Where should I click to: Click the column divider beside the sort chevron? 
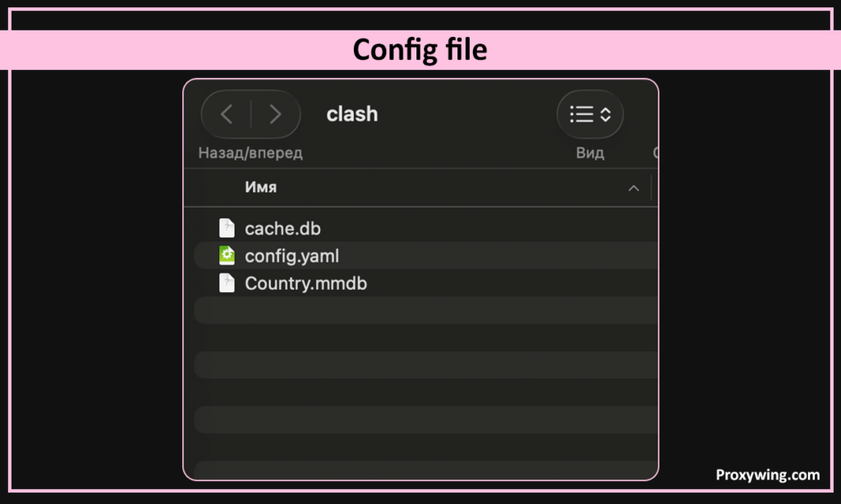(651, 188)
